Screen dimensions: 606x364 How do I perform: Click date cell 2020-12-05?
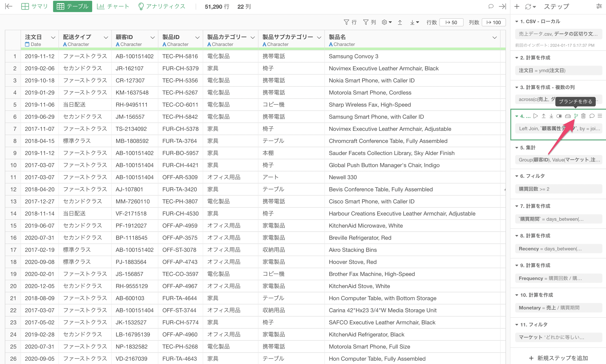(40, 286)
